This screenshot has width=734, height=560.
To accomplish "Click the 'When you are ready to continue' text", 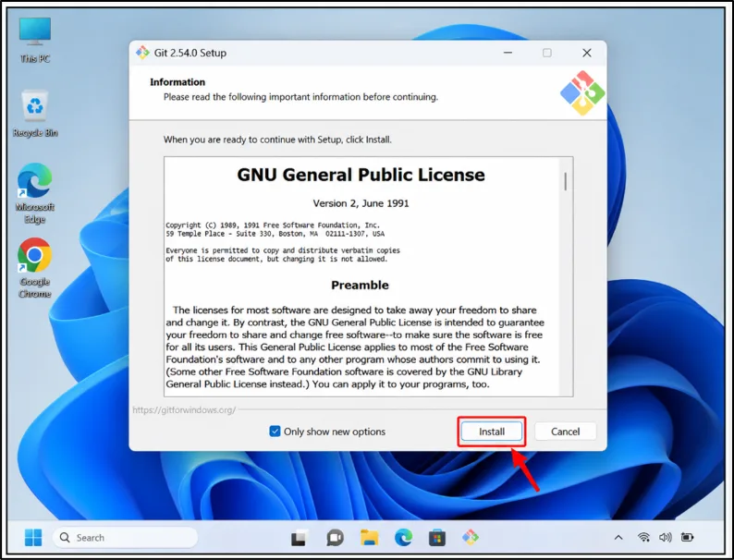I will coord(277,140).
